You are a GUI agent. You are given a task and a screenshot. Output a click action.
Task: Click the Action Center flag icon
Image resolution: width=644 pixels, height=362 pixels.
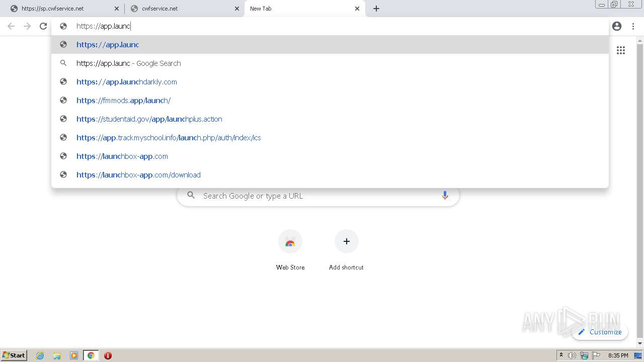596,355
